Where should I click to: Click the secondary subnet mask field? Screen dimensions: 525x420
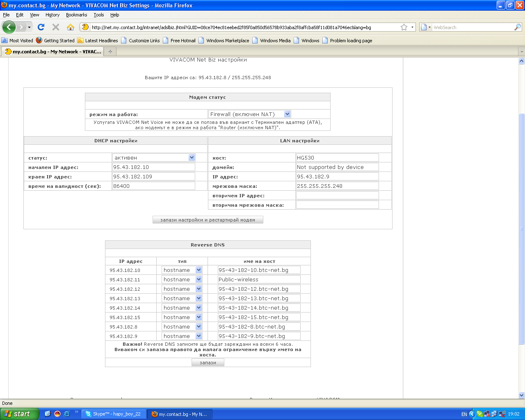pos(338,205)
